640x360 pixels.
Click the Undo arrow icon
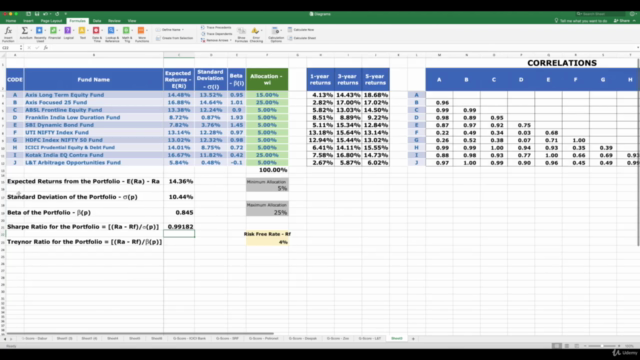click(45, 14)
